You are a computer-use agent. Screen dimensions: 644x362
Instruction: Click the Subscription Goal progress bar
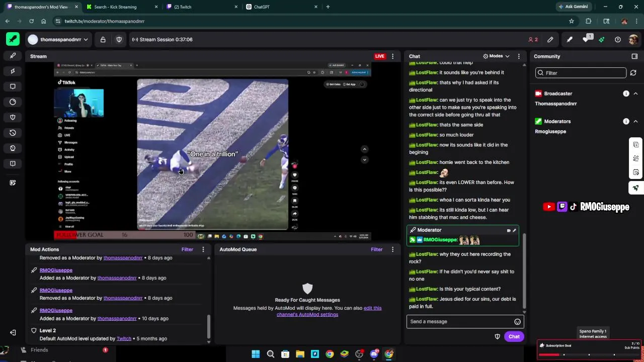tap(589, 355)
